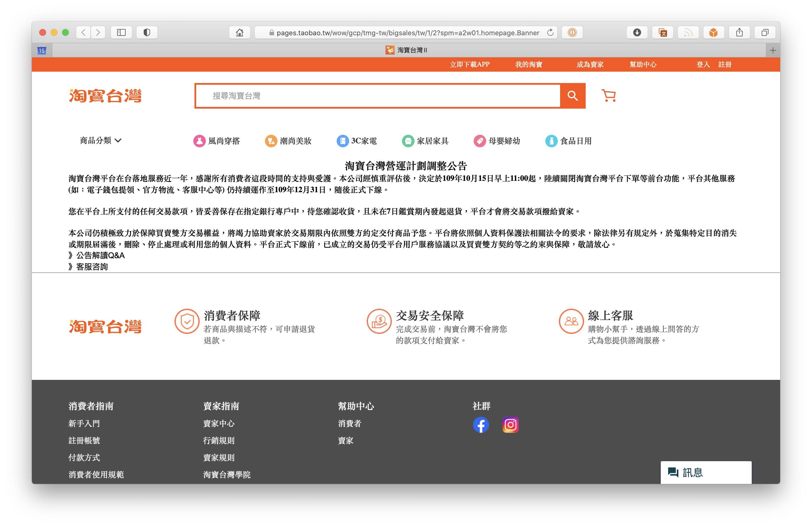Expand the 商品分類 dropdown
The image size is (812, 526).
coord(100,140)
